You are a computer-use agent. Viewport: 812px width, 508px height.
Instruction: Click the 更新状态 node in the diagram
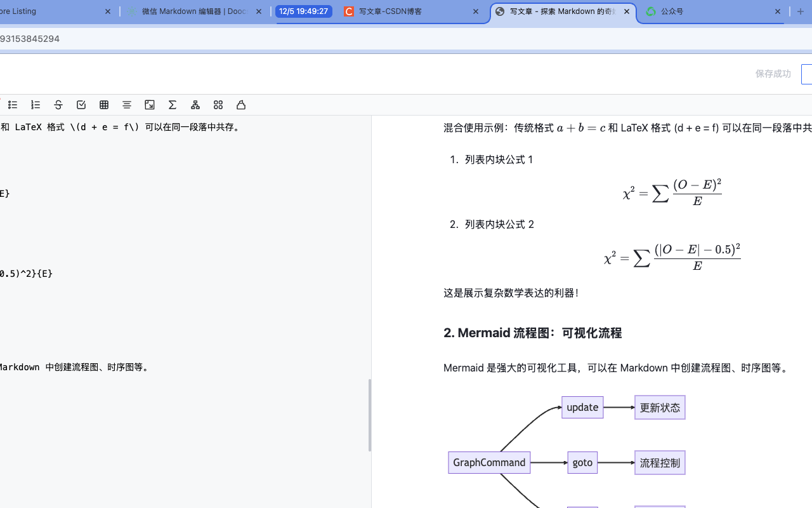click(660, 407)
